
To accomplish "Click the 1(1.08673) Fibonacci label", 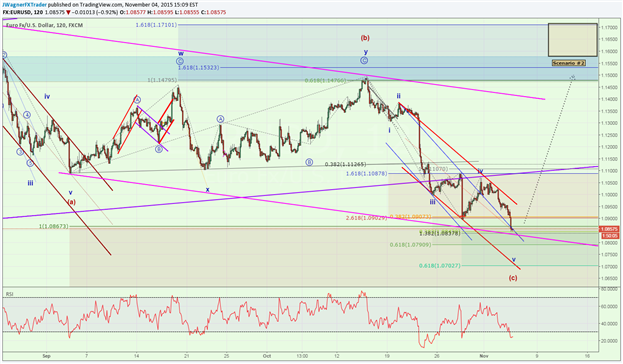I will (54, 226).
